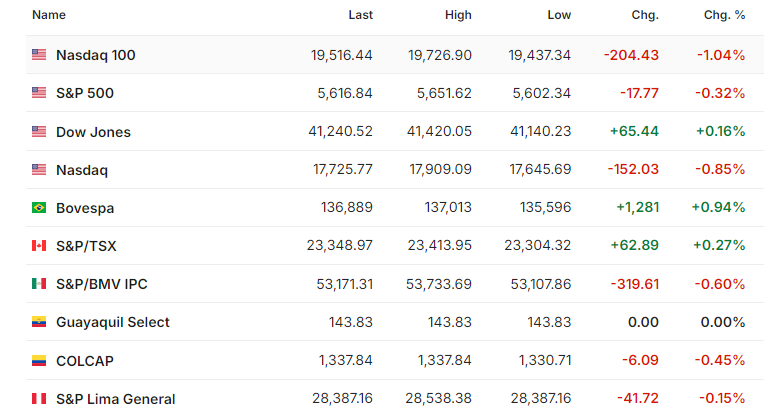Open the Dow Jones index link

[x=93, y=132]
